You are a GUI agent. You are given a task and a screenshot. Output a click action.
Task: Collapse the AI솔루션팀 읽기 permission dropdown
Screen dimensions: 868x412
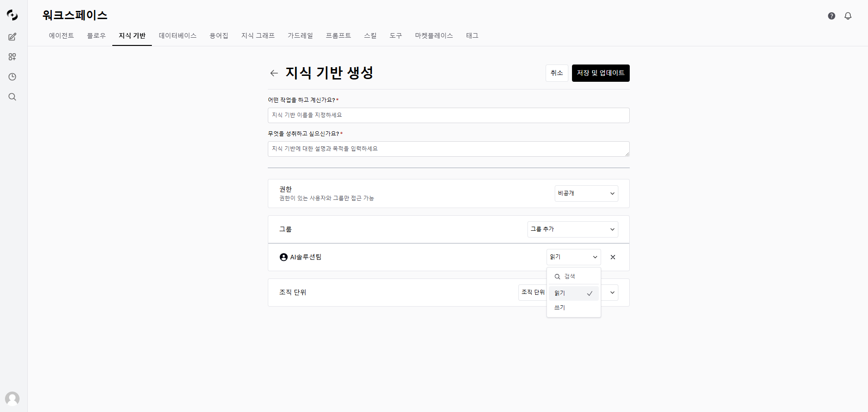(x=573, y=257)
